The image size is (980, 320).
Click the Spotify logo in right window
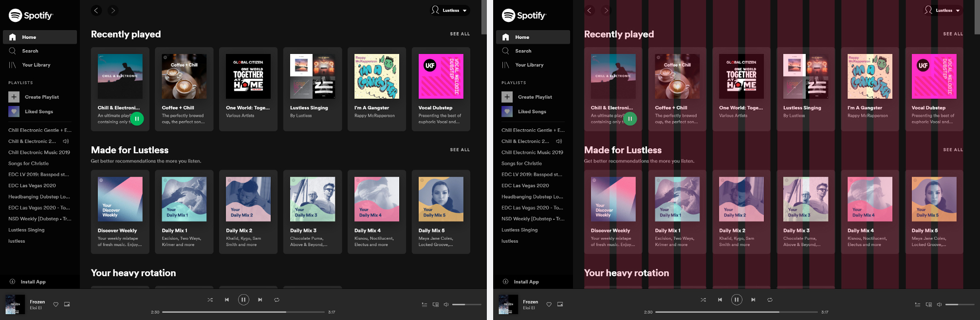tap(524, 16)
